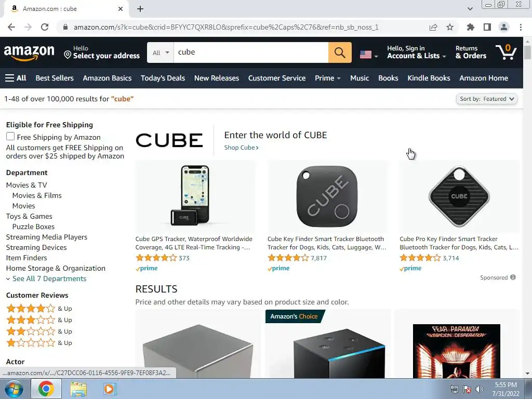Select Puzzle Boxes department link
This screenshot has height=399, width=532.
(x=33, y=227)
